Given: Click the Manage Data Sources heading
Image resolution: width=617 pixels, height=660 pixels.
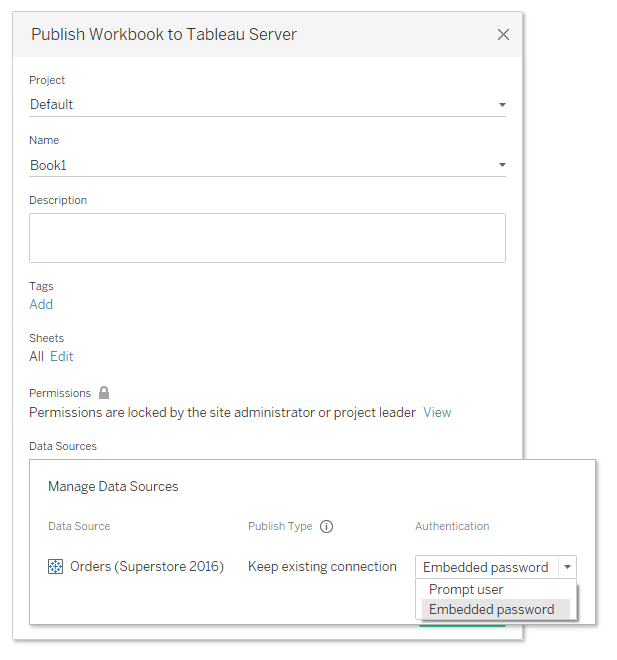Looking at the screenshot, I should (113, 487).
